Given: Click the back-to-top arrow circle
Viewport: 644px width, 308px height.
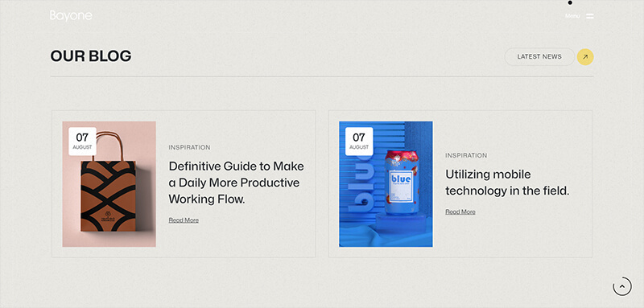Looking at the screenshot, I should tap(621, 286).
